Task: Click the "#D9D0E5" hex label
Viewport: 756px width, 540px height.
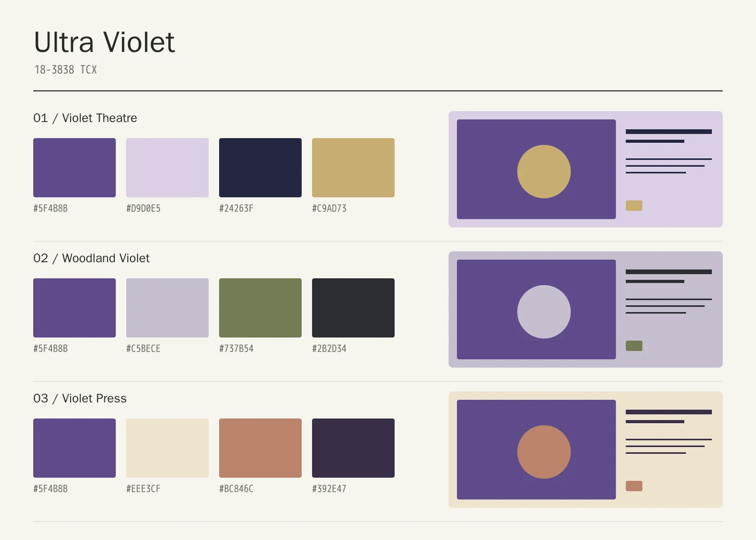Action: 143,208
